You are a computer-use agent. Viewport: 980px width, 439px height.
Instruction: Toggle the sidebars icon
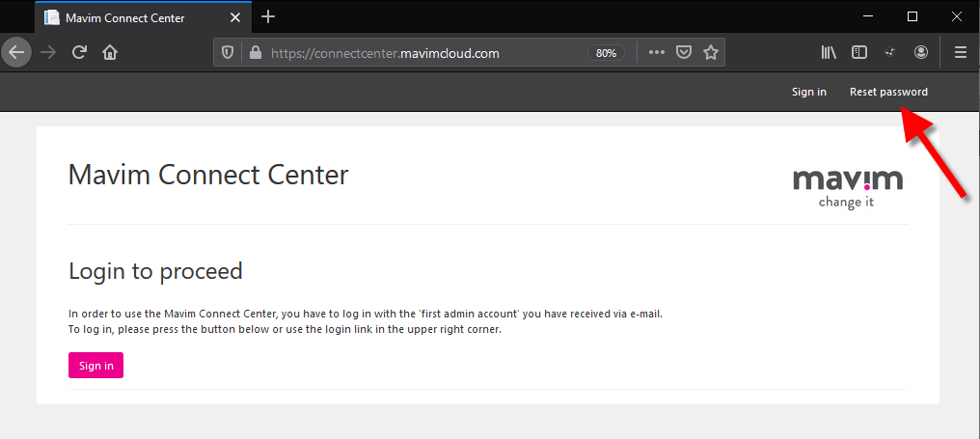click(859, 53)
